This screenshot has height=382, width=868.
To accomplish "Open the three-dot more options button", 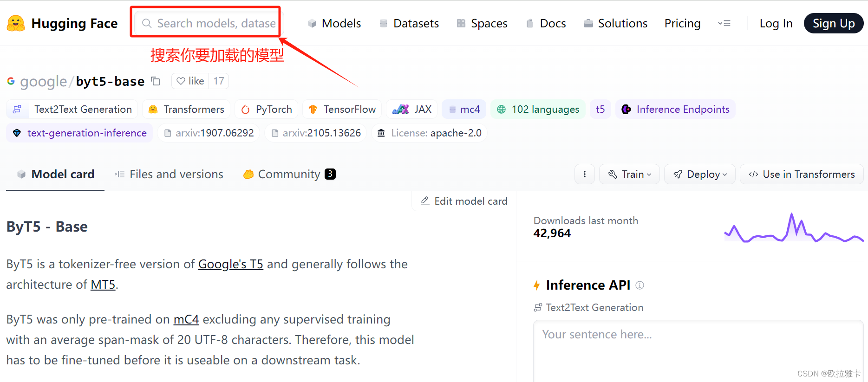I will pos(585,174).
